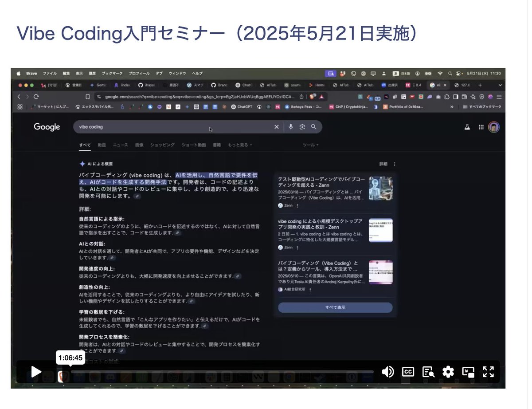
Task: Enable picture-in-picture mode
Action: click(x=468, y=372)
